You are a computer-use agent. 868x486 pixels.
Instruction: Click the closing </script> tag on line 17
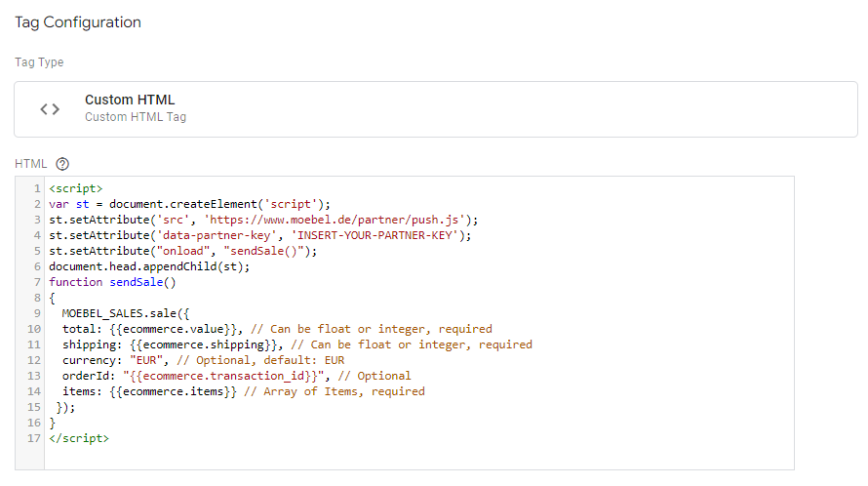click(x=79, y=438)
